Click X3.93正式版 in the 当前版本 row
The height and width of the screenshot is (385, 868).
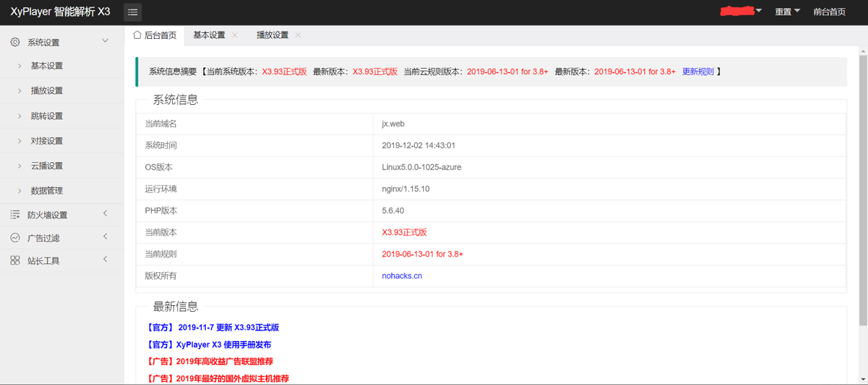404,232
